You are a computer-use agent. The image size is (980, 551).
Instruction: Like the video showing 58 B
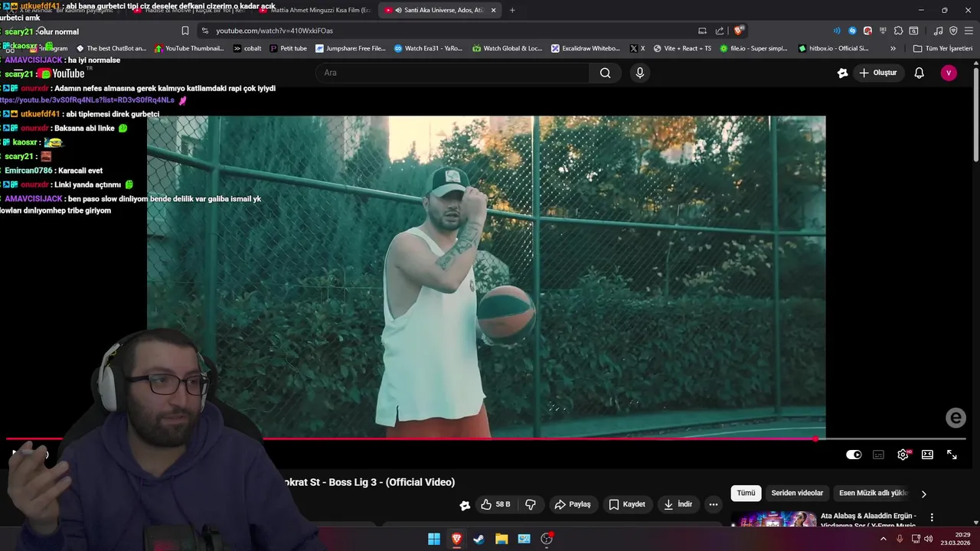[495, 504]
